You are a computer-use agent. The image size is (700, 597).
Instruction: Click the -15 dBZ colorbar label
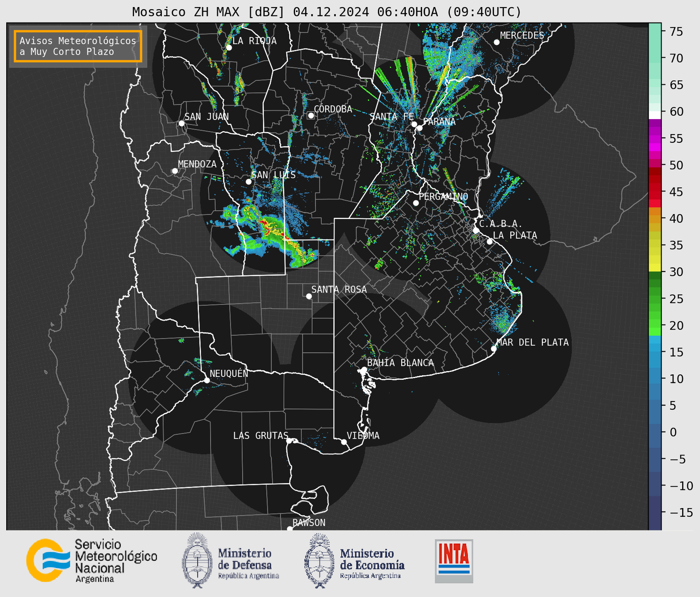click(680, 512)
